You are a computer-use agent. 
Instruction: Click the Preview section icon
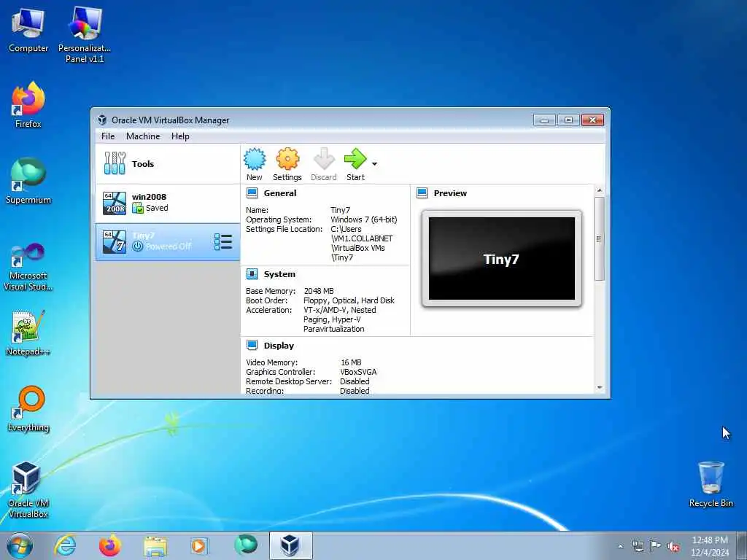422,192
